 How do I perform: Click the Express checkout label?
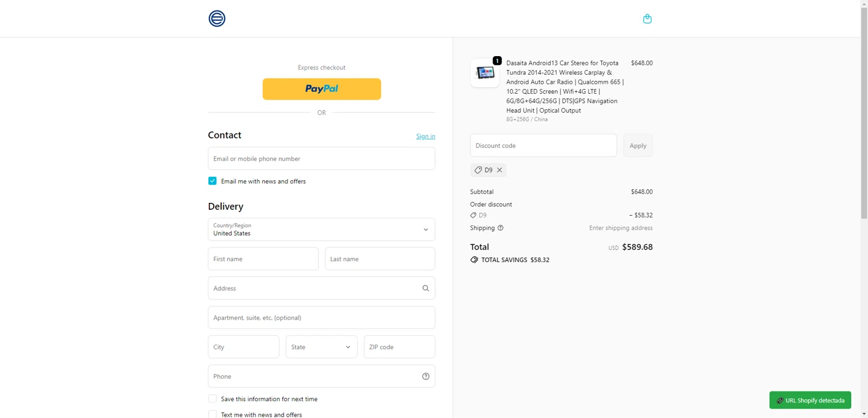322,68
